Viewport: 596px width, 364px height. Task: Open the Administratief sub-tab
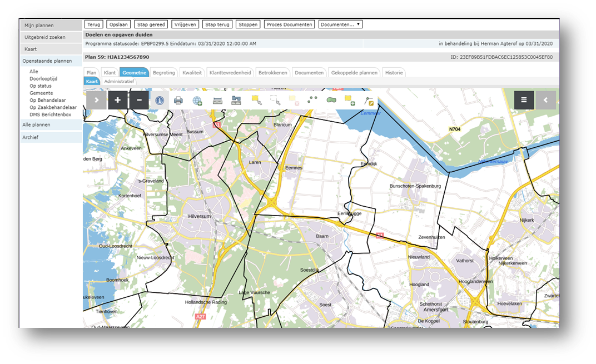point(118,81)
